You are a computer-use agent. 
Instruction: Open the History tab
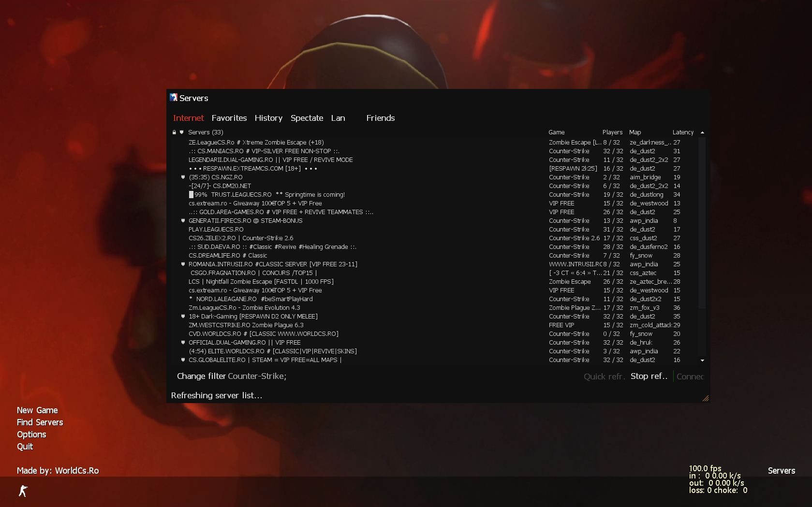point(268,118)
